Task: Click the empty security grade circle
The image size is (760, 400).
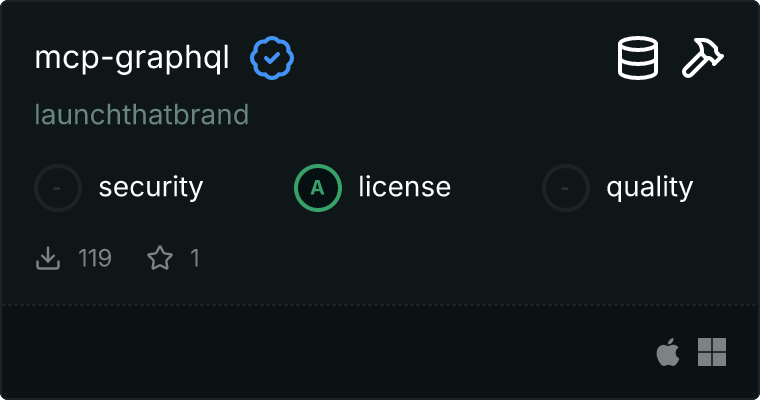Action: [58, 187]
